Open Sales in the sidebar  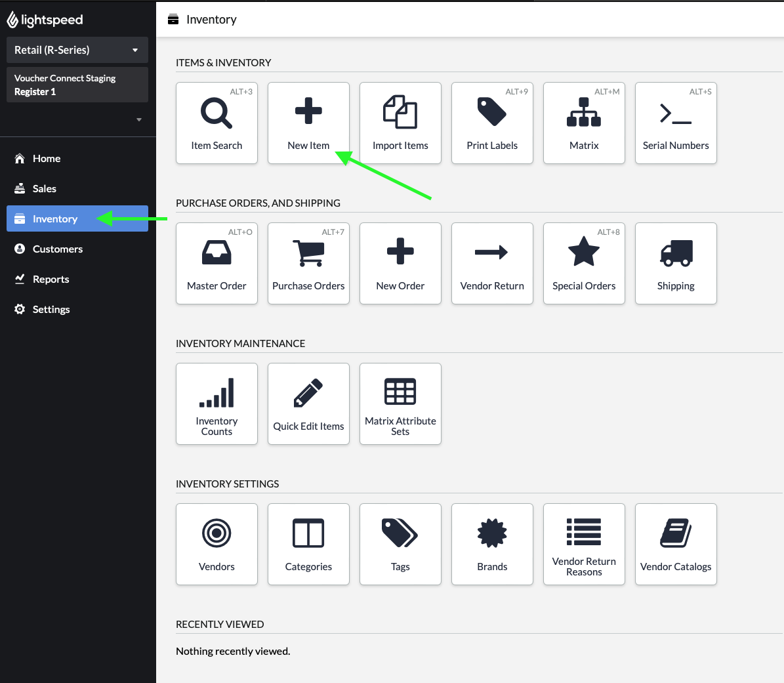click(x=77, y=188)
